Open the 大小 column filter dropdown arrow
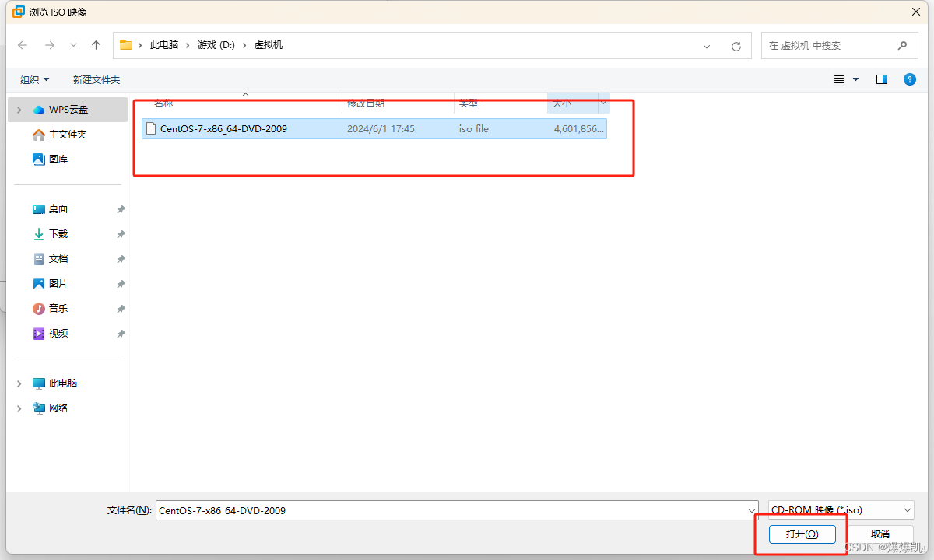The height and width of the screenshot is (560, 934). (603, 103)
